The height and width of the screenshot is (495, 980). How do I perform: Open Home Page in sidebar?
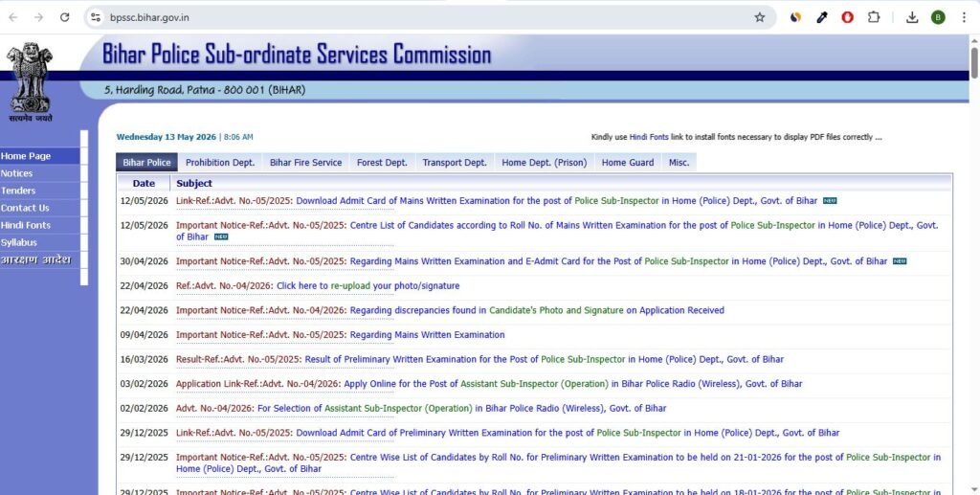[x=40, y=156]
